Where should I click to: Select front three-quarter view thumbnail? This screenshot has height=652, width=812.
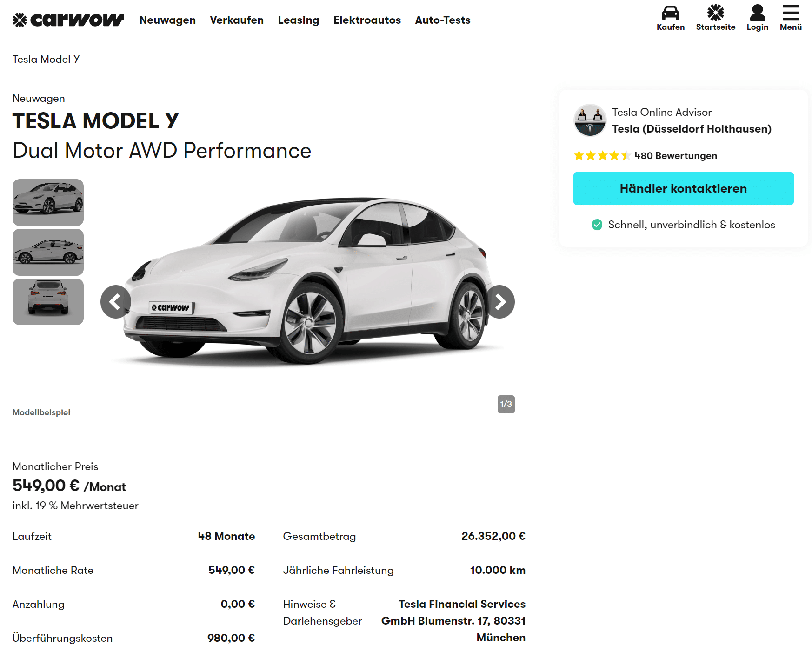(x=48, y=202)
